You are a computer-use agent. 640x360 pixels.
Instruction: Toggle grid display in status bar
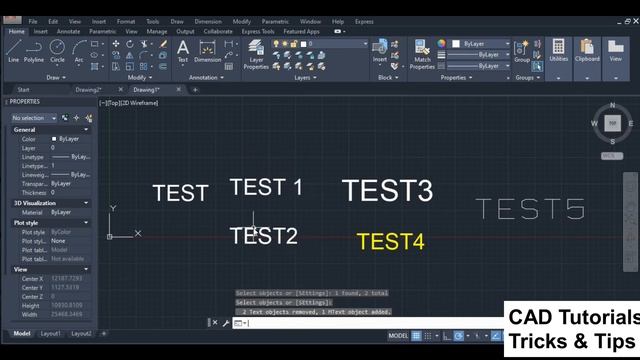click(416, 336)
